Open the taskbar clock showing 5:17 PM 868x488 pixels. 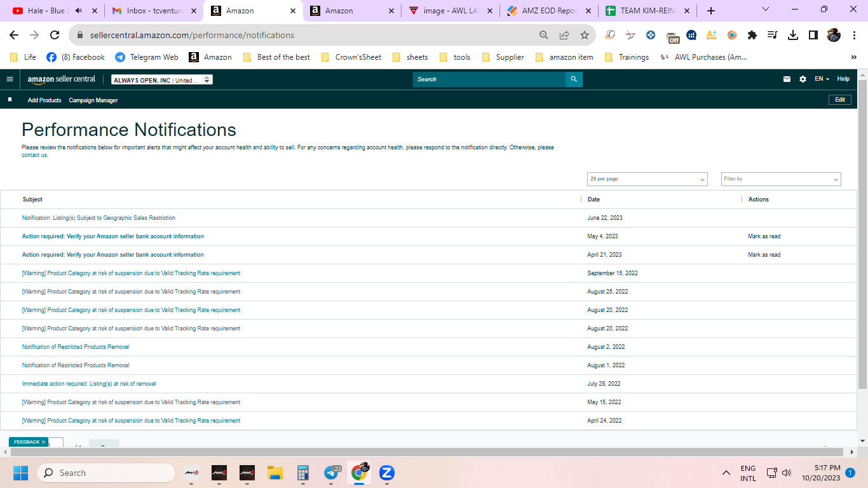821,473
